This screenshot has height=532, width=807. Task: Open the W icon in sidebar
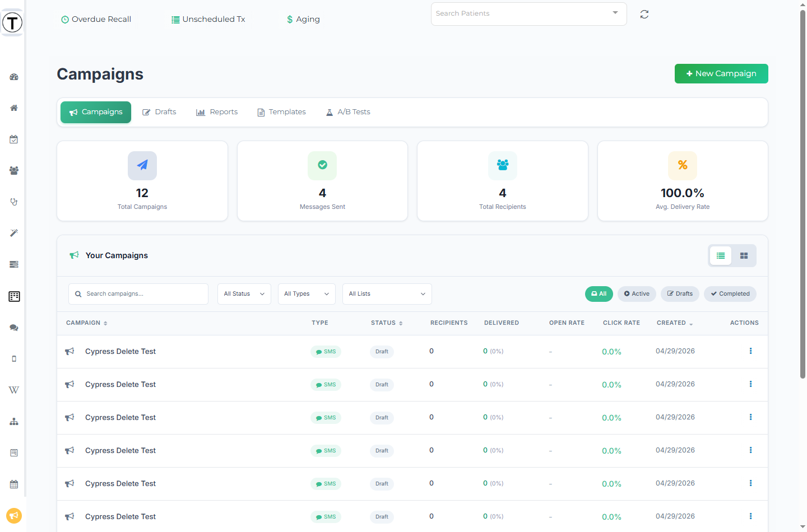click(x=14, y=390)
